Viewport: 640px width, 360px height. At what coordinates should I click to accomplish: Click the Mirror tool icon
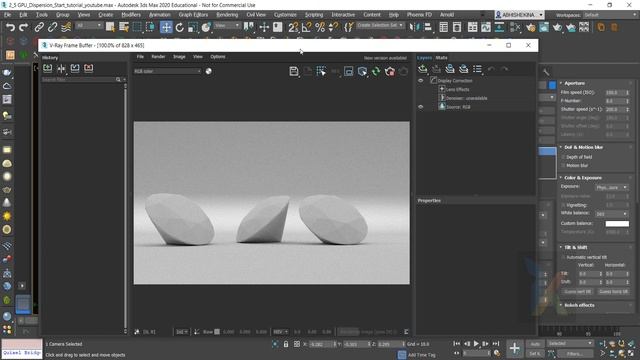tap(414, 27)
